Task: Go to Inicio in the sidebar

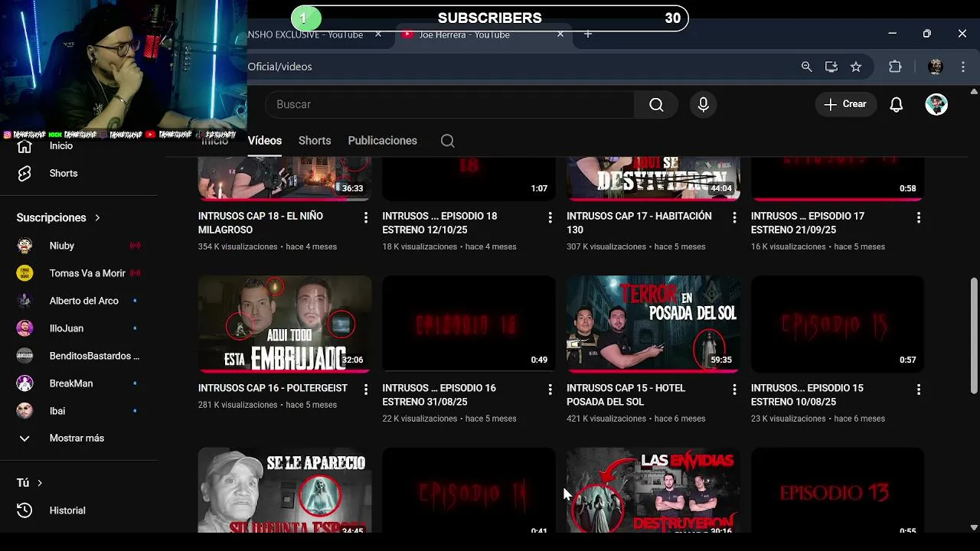Action: click(61, 145)
